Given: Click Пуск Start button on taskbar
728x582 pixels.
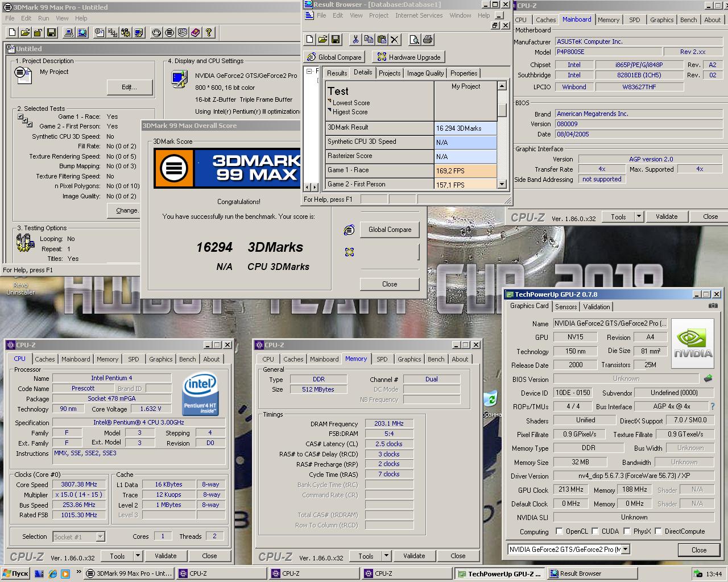Looking at the screenshot, I should tap(15, 573).
